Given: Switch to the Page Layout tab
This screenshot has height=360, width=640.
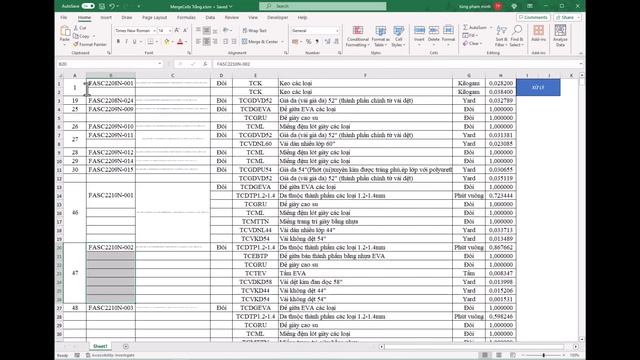Looking at the screenshot, I should pyautogui.click(x=154, y=18).
